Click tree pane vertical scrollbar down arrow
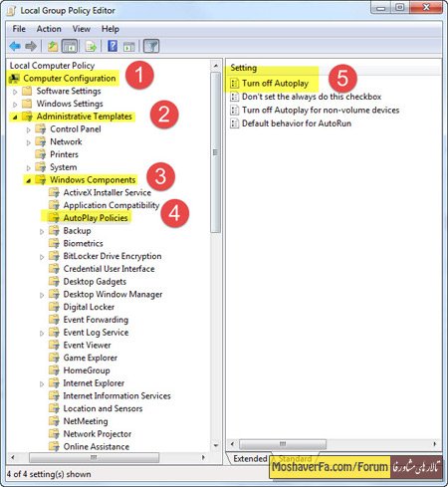448x487 pixels. (x=216, y=445)
